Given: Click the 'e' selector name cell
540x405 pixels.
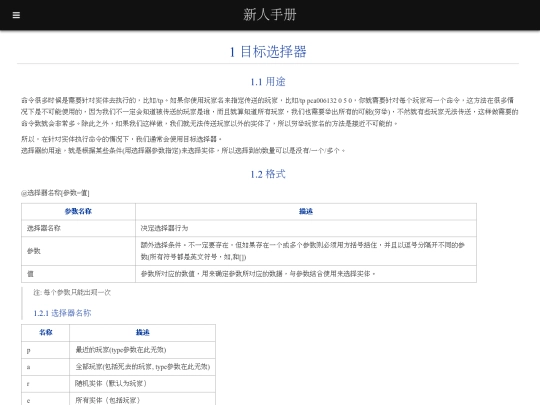Looking at the screenshot, I should pyautogui.click(x=45, y=399).
